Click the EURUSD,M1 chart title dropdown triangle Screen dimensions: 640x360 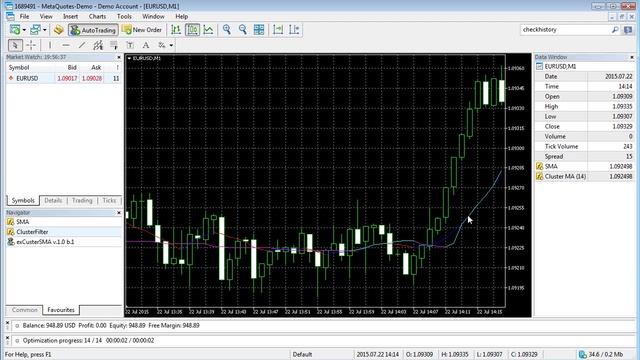click(129, 58)
